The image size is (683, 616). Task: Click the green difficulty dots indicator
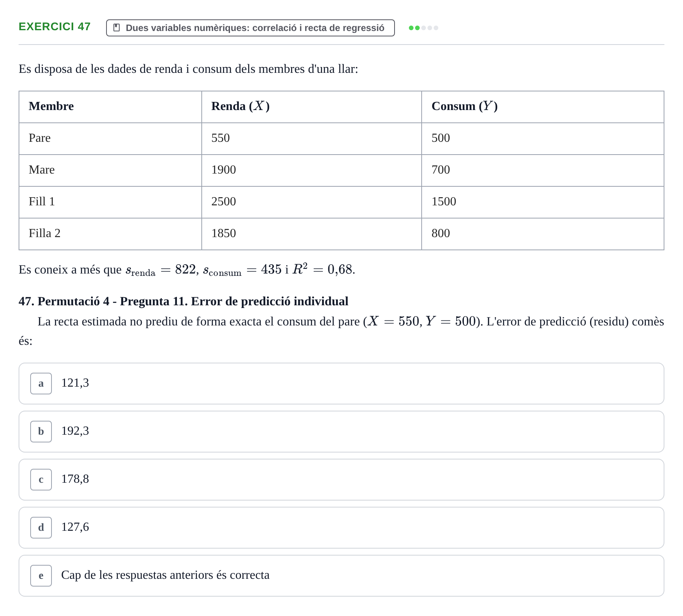click(x=423, y=28)
